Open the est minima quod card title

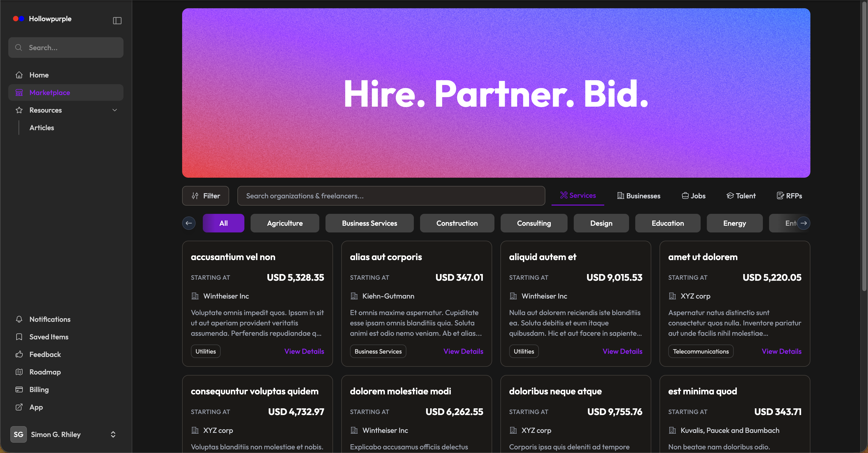coord(702,391)
